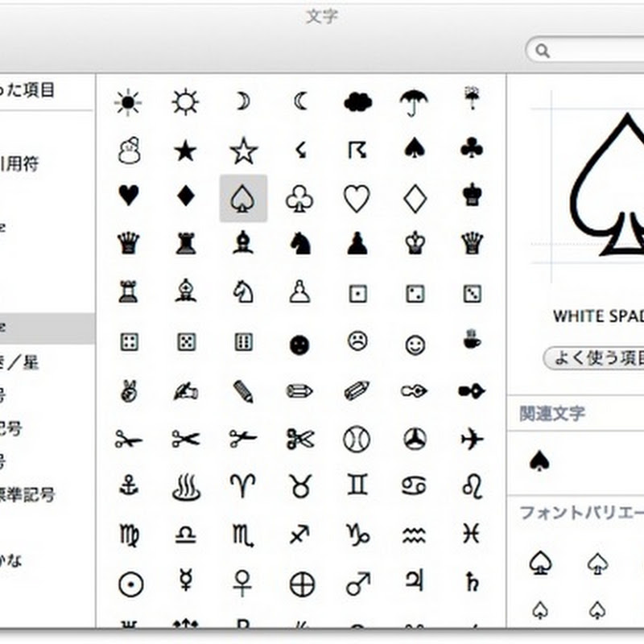Click the black star symbol
The height and width of the screenshot is (644, 644).
click(185, 151)
